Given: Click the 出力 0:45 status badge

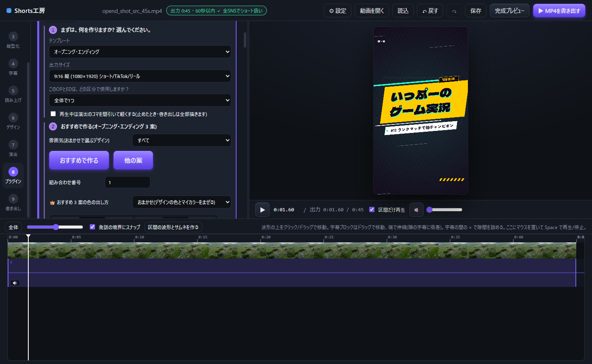Looking at the screenshot, I should (x=216, y=11).
